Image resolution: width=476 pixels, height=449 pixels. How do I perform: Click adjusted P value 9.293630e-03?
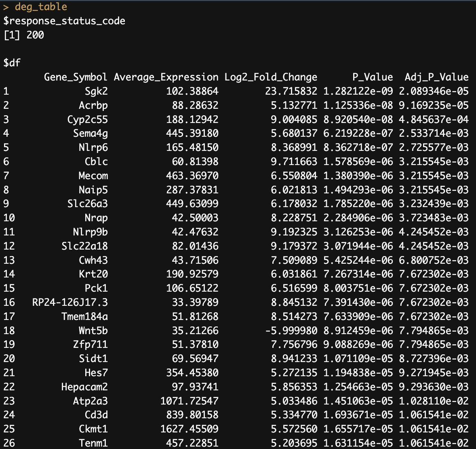[x=434, y=387]
